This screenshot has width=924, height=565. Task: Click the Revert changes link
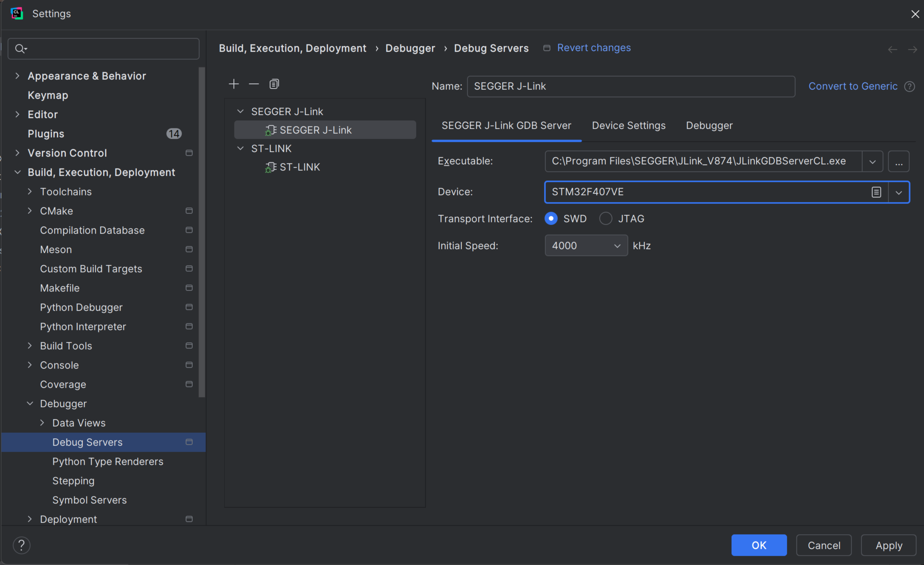[594, 48]
